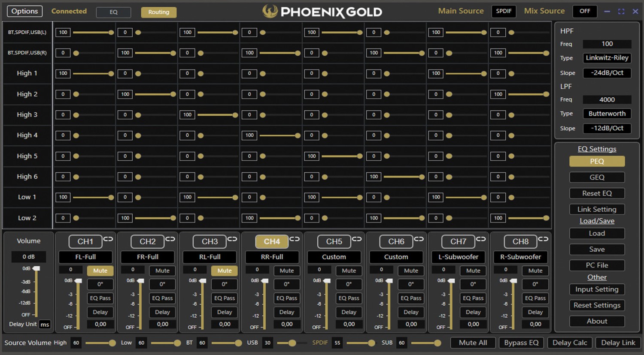
Task: Click Low 2 routing slider for CH8
Action: (528, 218)
